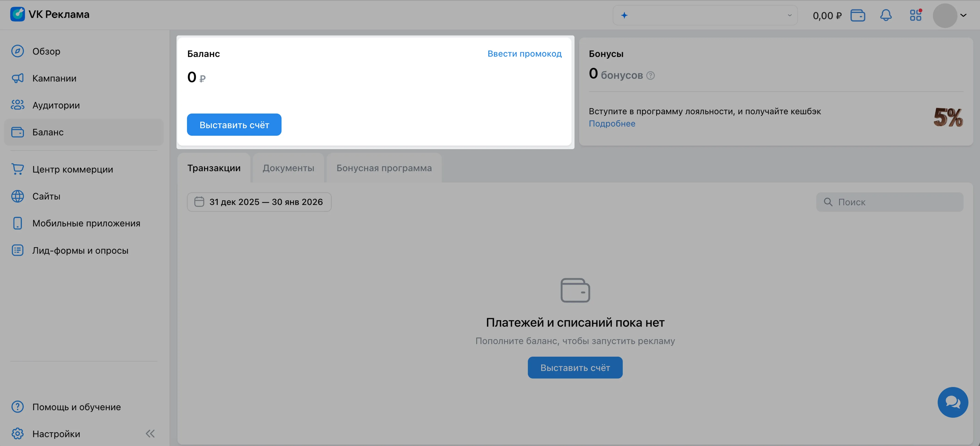Open notifications bell

886,16
